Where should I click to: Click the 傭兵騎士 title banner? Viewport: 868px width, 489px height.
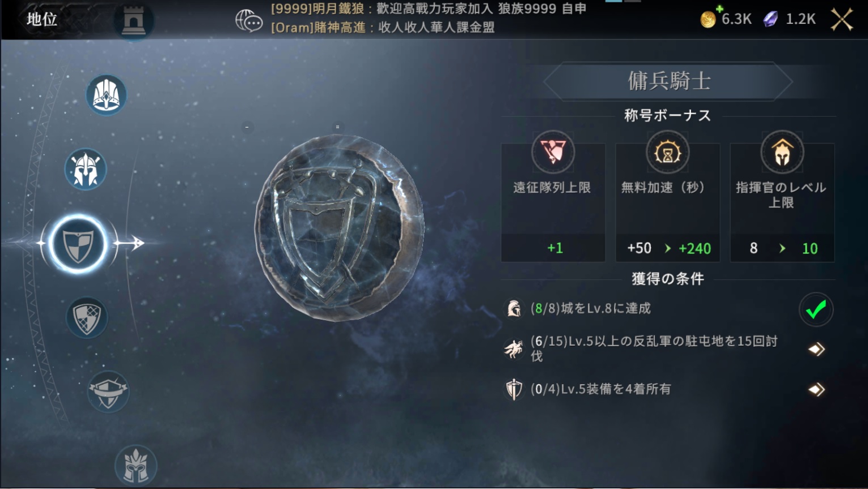click(x=668, y=81)
